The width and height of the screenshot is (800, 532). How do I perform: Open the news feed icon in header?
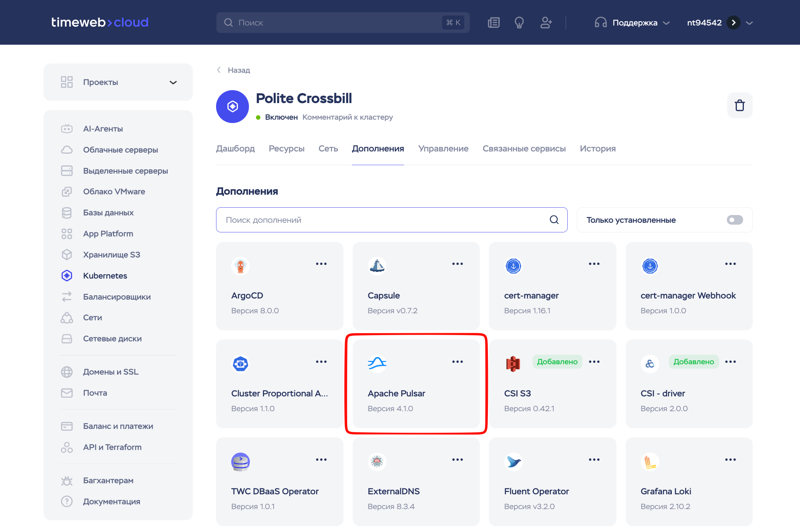click(x=493, y=23)
